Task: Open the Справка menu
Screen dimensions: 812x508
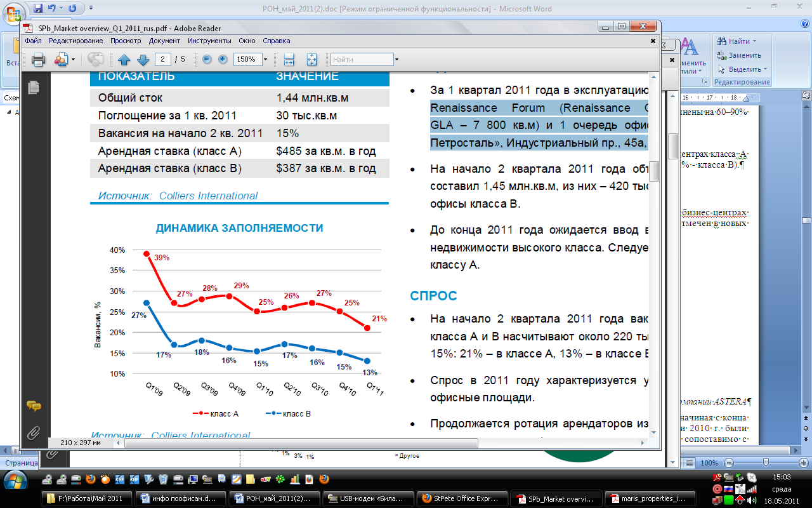Action: [x=277, y=41]
